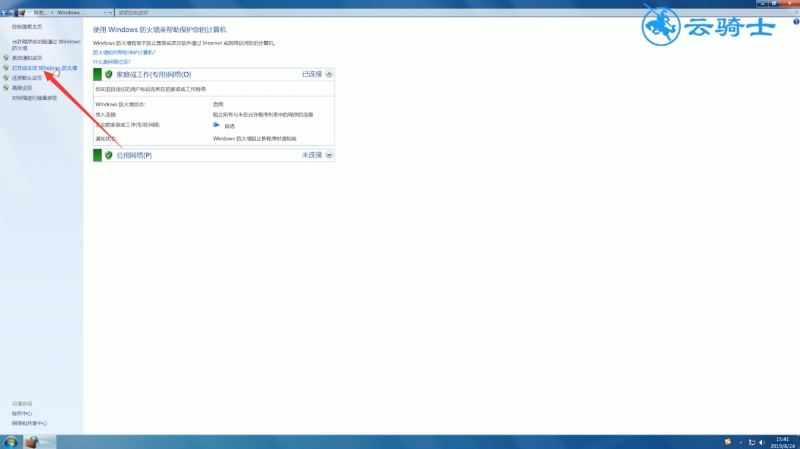Click the control panel icon in address bar

tap(21, 12)
